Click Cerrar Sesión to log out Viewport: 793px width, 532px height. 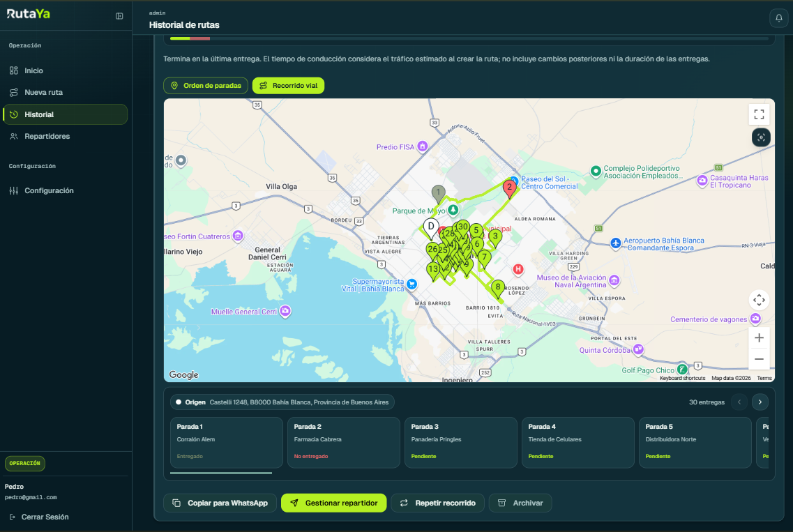coord(39,517)
